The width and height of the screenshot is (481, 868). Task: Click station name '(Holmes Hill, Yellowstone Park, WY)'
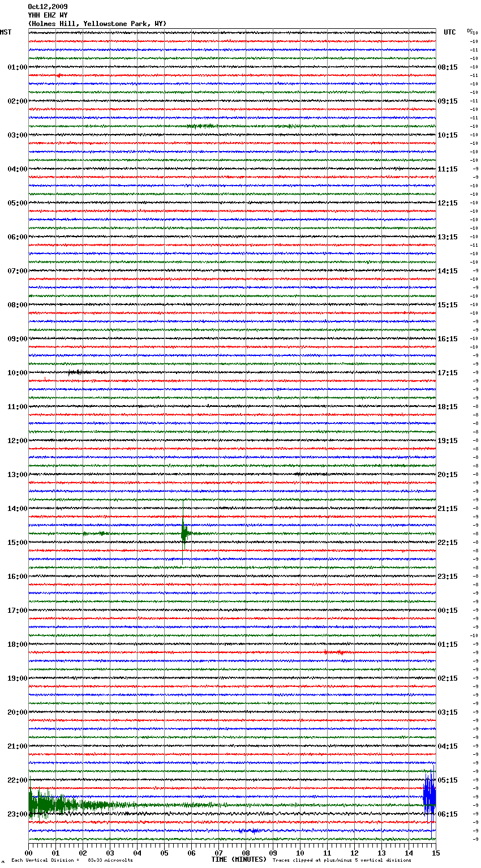pos(97,24)
